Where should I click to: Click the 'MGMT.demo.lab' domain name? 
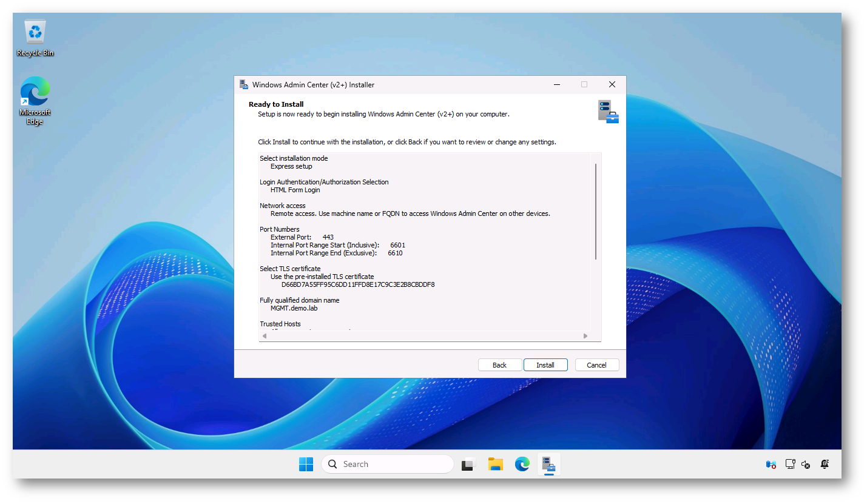click(294, 308)
